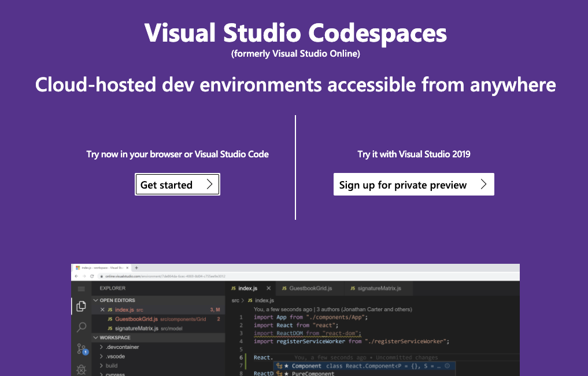Image resolution: width=588 pixels, height=376 pixels.
Task: Click 'import React from "react"' code line
Action: pyautogui.click(x=296, y=325)
